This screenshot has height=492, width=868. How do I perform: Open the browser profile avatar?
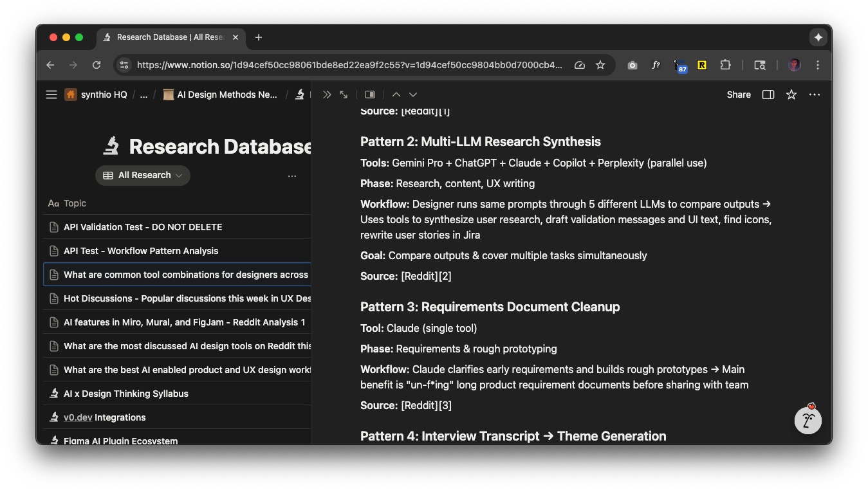pyautogui.click(x=795, y=65)
